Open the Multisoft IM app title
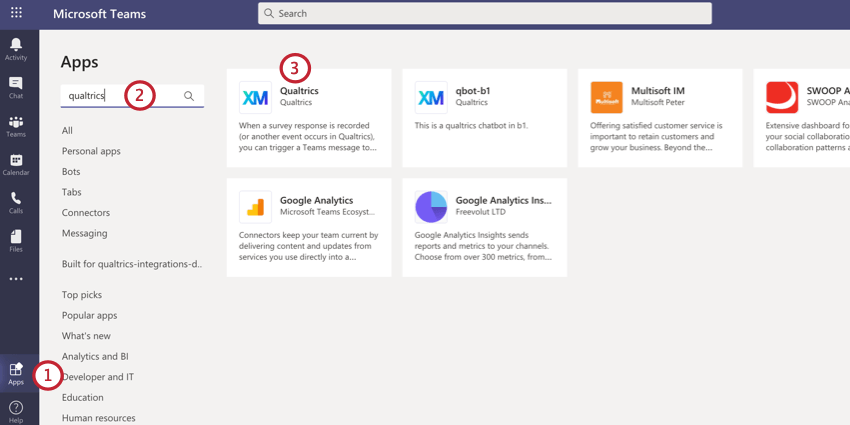This screenshot has height=425, width=850. pyautogui.click(x=658, y=91)
